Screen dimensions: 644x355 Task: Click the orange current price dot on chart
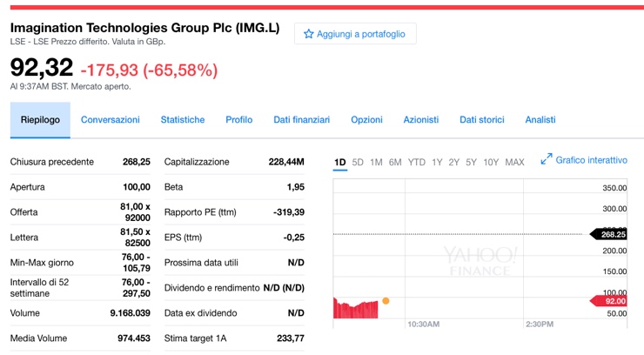point(386,301)
